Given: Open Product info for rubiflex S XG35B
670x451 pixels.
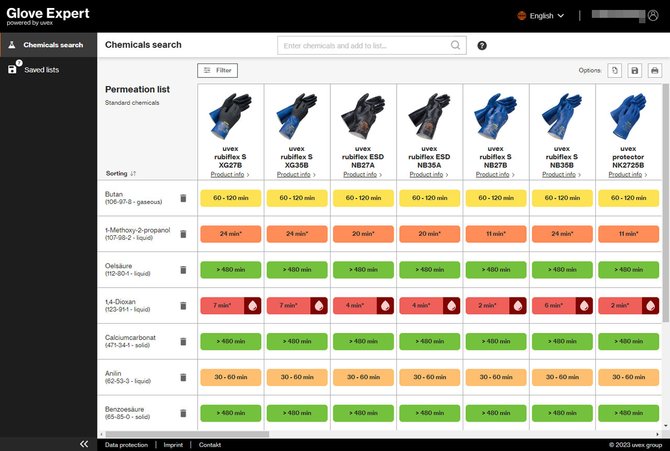Looking at the screenshot, I should click(296, 174).
